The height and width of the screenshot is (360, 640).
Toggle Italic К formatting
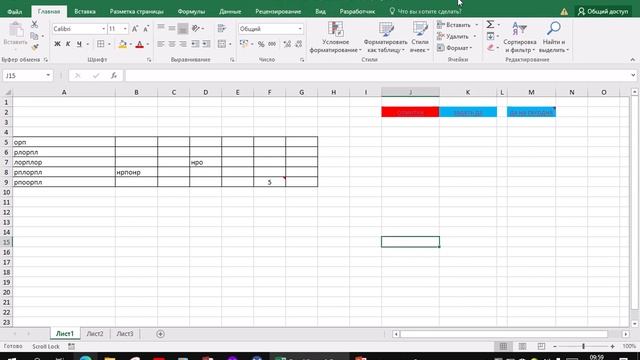68,44
